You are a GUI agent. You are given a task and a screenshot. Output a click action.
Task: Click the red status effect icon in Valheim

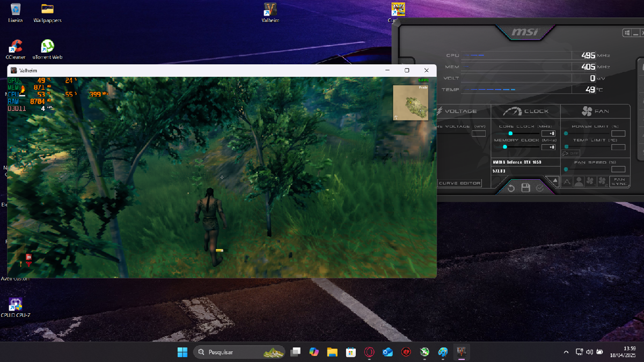[28, 257]
